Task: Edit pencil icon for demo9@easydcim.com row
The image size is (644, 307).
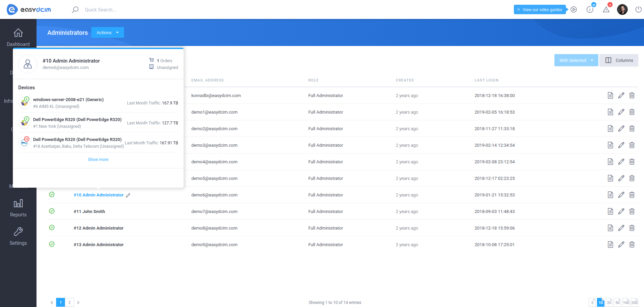Action: tap(621, 244)
